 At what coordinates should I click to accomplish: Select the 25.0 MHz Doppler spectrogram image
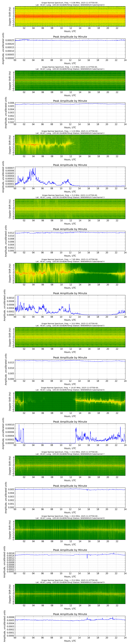point(70,594)
